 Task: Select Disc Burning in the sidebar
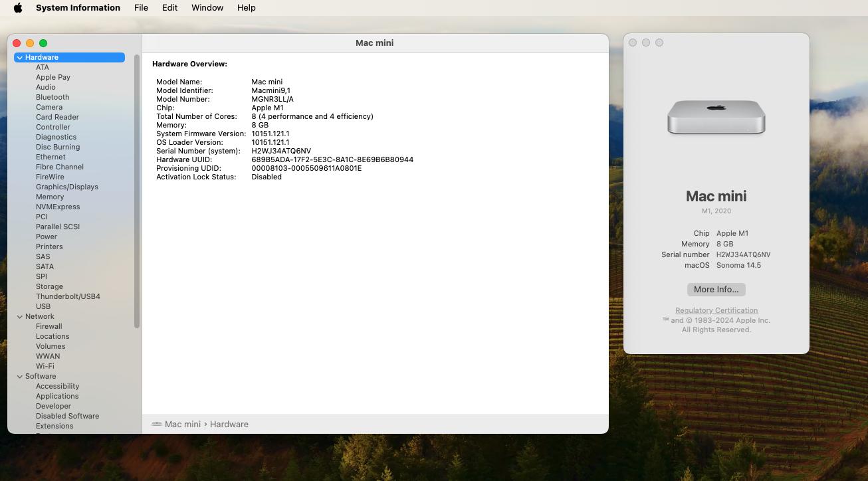[58, 147]
